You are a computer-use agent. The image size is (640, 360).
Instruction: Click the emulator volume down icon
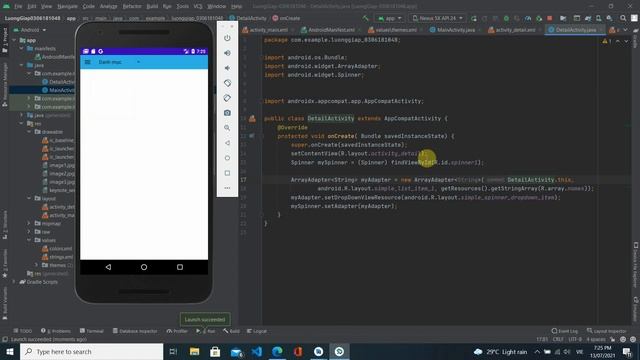pos(227,68)
